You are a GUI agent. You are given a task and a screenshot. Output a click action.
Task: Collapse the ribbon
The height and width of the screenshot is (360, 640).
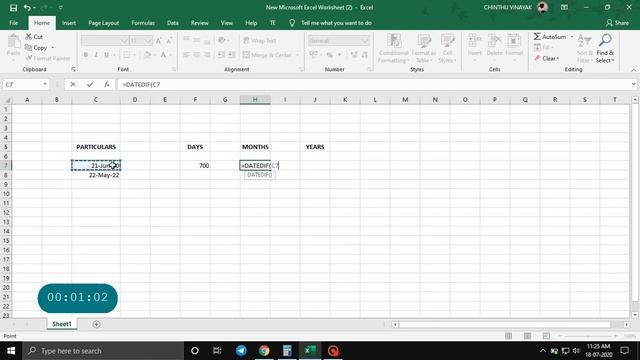pyautogui.click(x=633, y=70)
